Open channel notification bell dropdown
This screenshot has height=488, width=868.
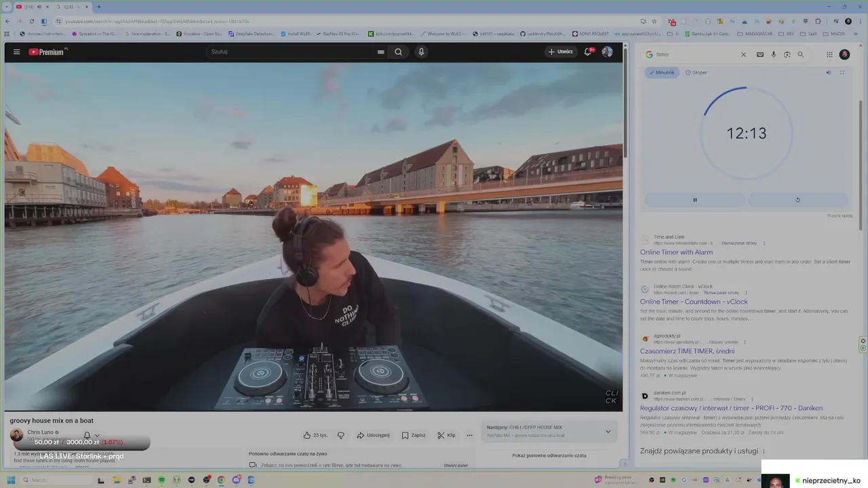click(92, 435)
